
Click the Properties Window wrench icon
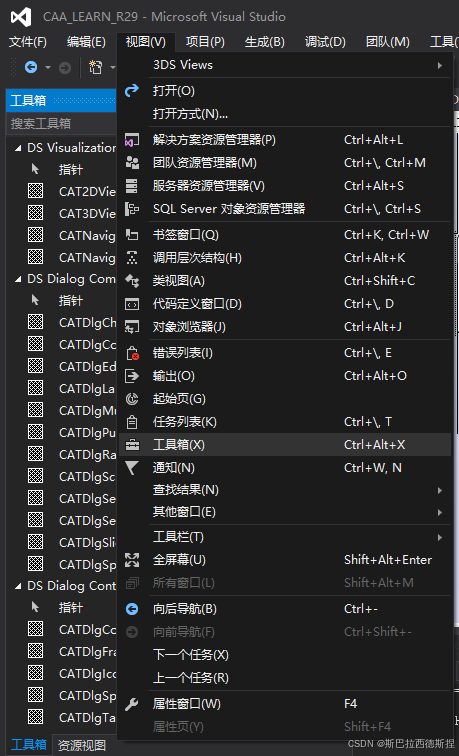(132, 704)
